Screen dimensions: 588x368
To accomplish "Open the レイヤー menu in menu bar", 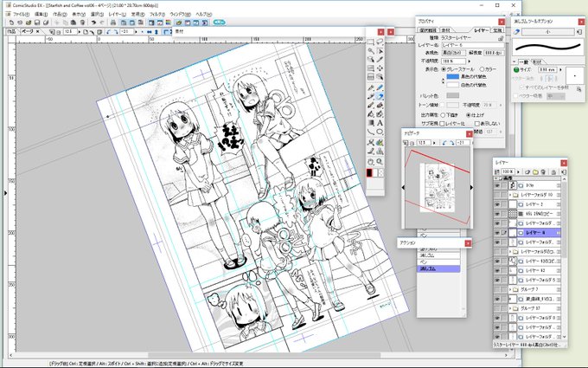I will click(118, 14).
